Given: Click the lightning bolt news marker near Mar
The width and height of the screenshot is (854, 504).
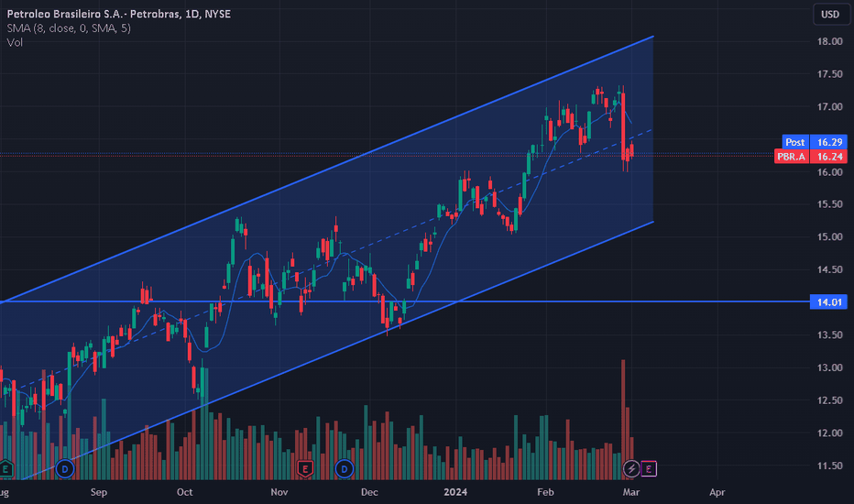Looking at the screenshot, I should (x=631, y=468).
